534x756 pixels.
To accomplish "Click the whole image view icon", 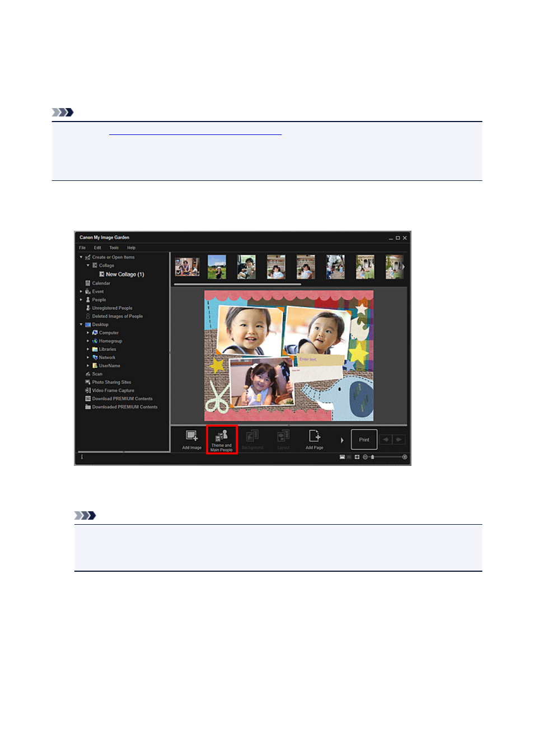I will click(x=357, y=457).
